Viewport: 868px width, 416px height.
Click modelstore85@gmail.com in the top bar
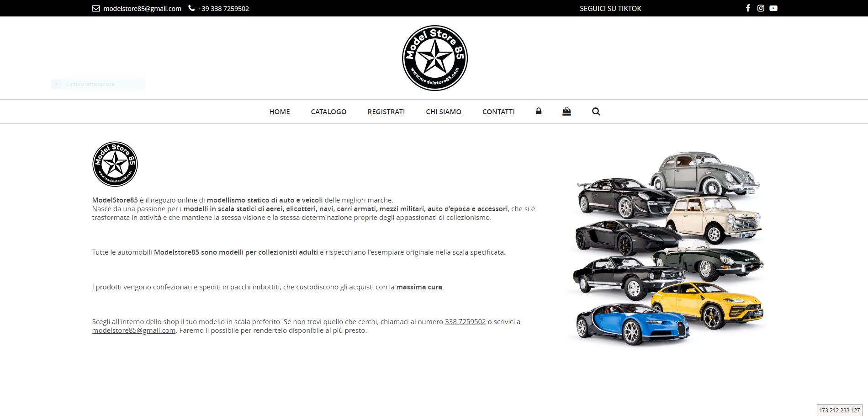coord(142,8)
